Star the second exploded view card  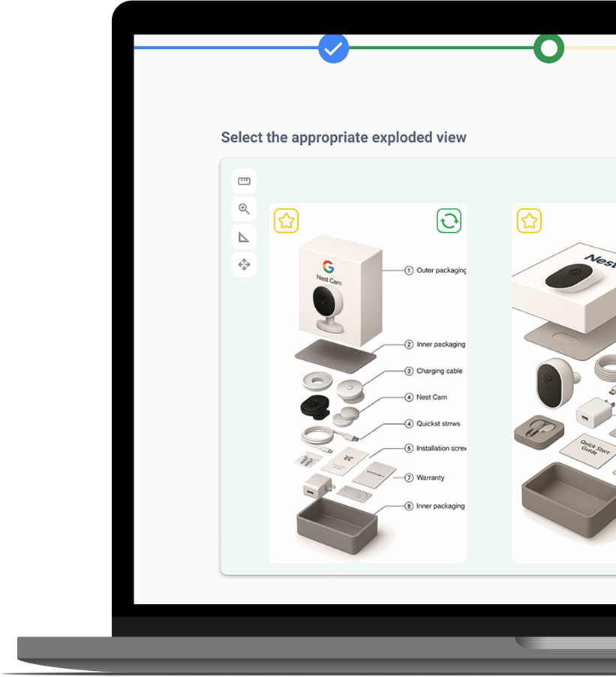[529, 221]
